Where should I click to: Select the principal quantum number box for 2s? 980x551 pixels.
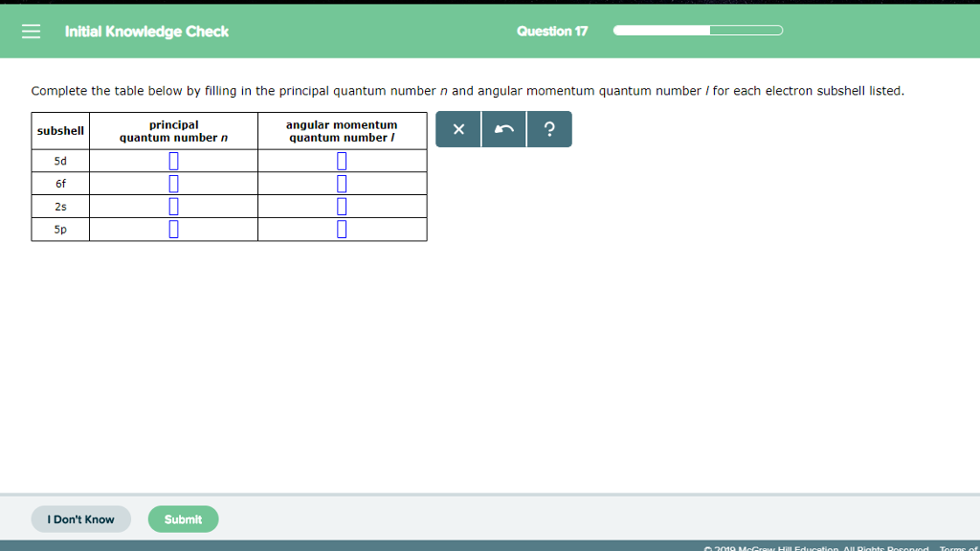point(173,206)
